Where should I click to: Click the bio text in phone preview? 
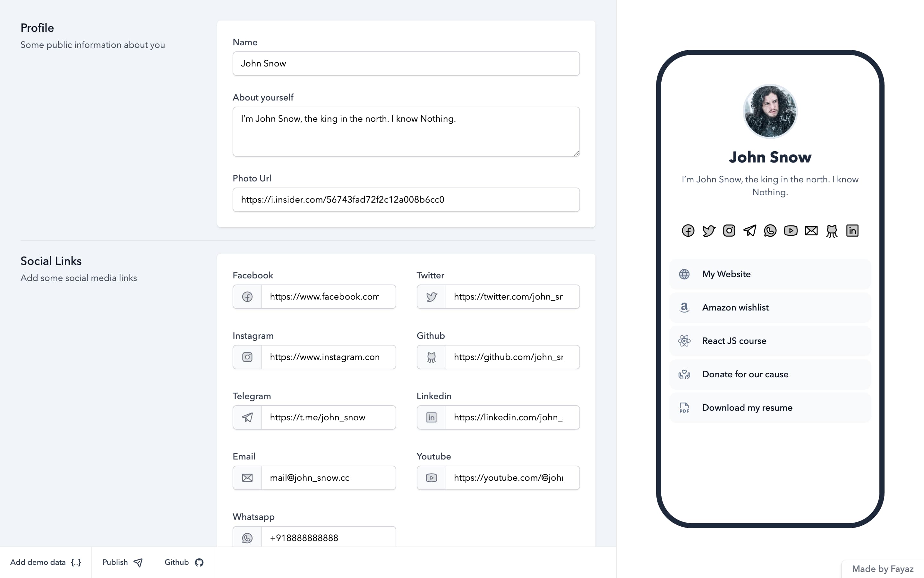click(x=770, y=186)
